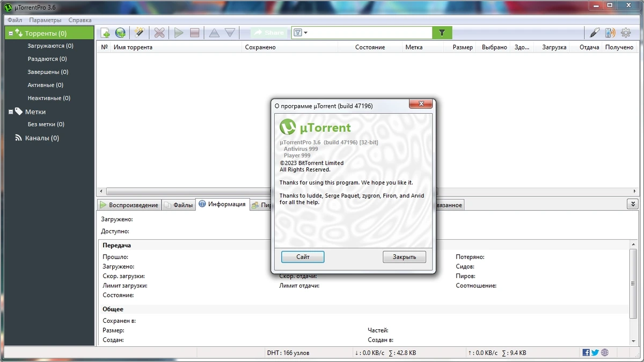Switch to the Файлы tab
Image resolution: width=644 pixels, height=362 pixels.
tap(178, 205)
